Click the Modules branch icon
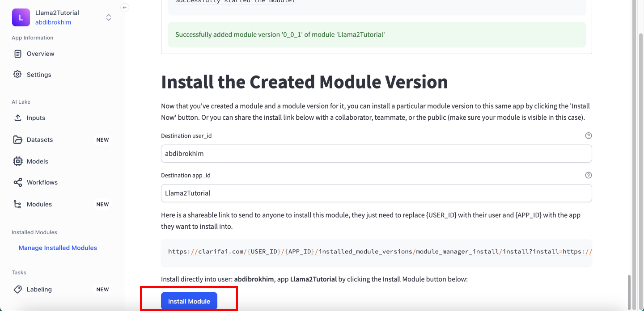 coord(18,204)
